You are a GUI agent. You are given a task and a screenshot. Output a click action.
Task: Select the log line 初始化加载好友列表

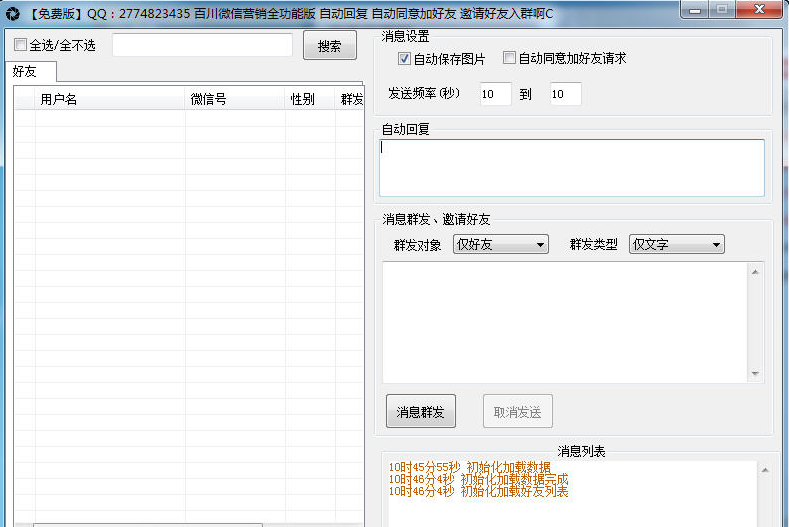click(478, 492)
